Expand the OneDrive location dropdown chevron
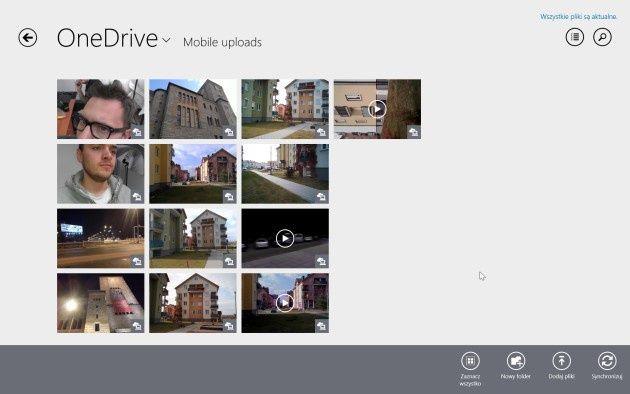The width and height of the screenshot is (630, 394). click(166, 40)
